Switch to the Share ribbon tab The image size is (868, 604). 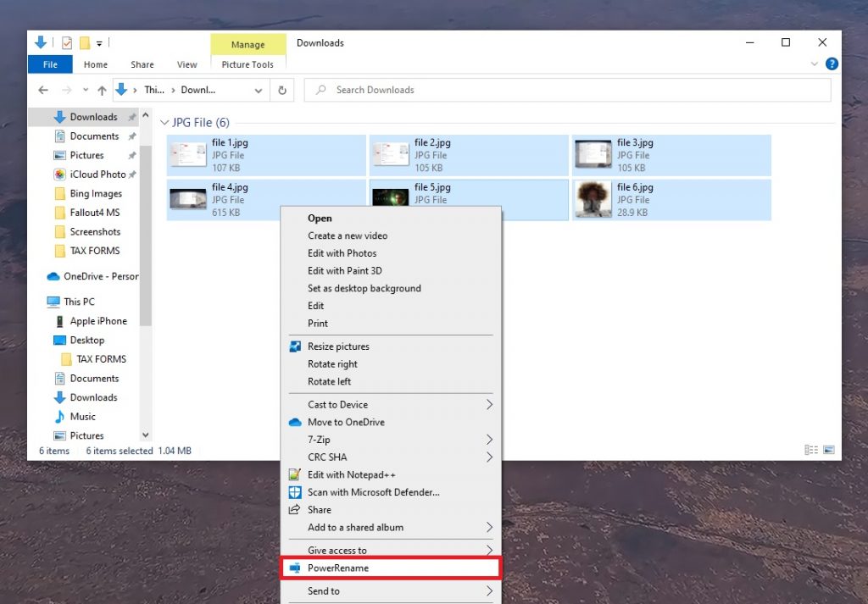tap(142, 64)
